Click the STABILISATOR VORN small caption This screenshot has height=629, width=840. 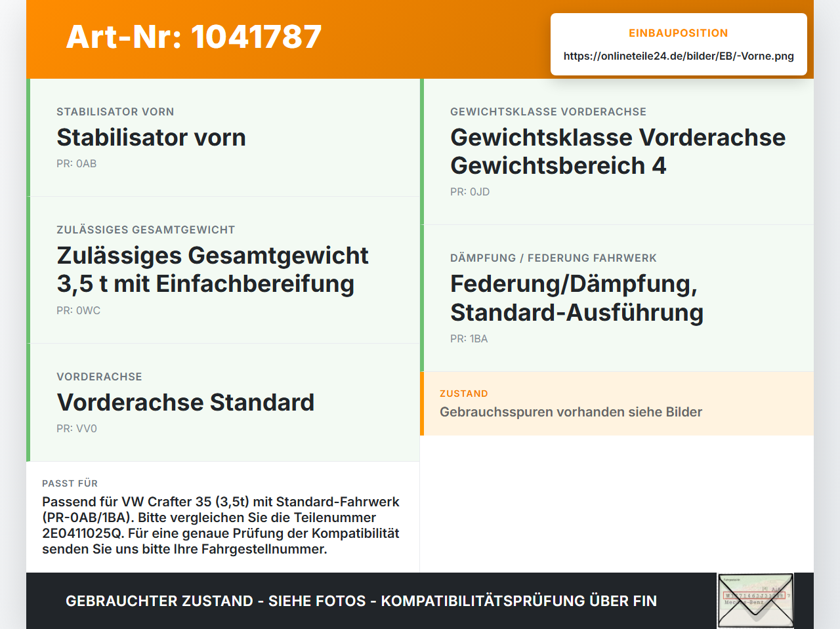(115, 112)
